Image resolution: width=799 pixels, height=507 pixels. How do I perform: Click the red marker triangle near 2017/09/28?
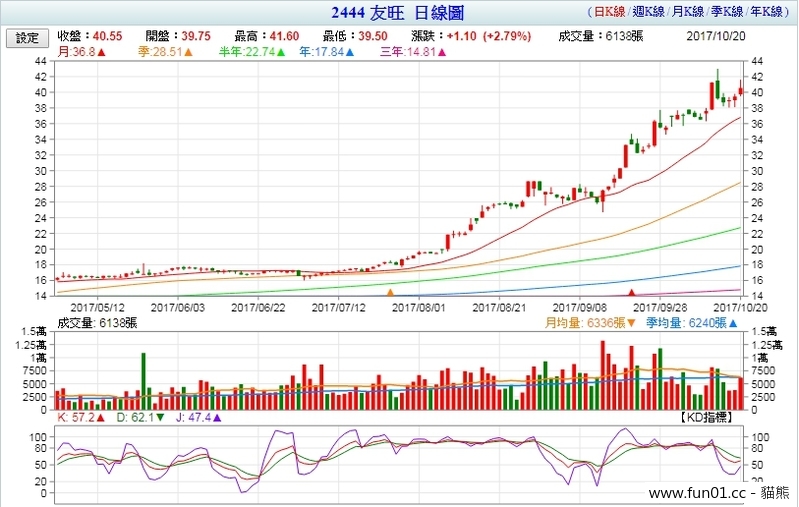pos(631,292)
